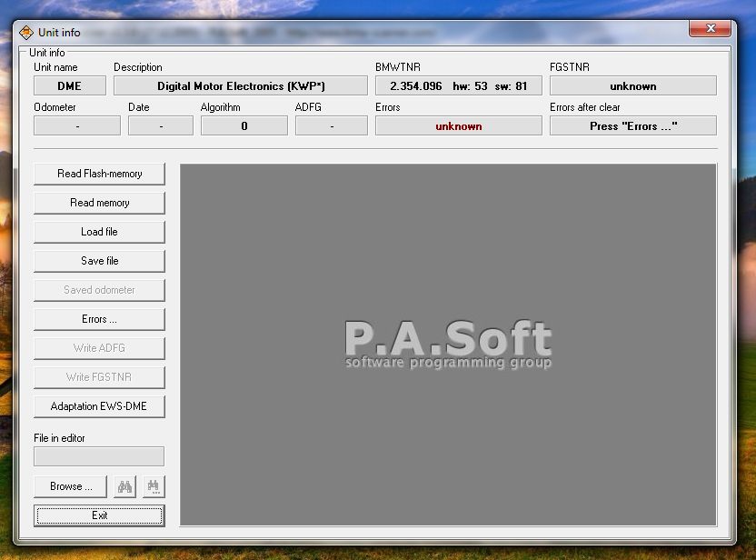Click the red unknown Errors value
756x560 pixels.
tap(459, 125)
